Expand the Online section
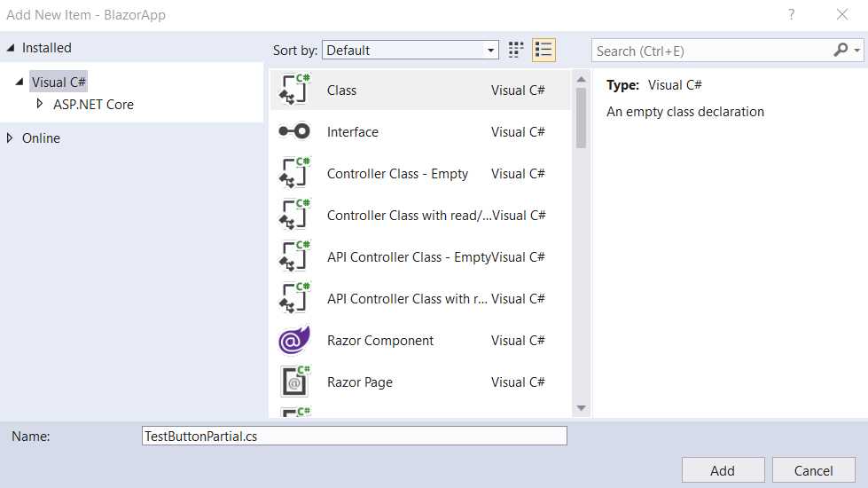The height and width of the screenshot is (488, 868). tap(10, 138)
